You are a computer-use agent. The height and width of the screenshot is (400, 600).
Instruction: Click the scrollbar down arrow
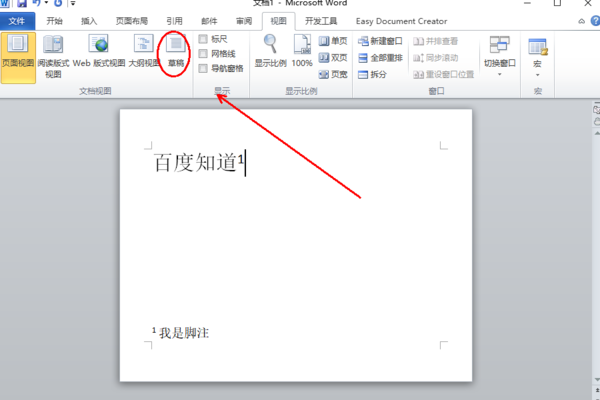(x=597, y=380)
